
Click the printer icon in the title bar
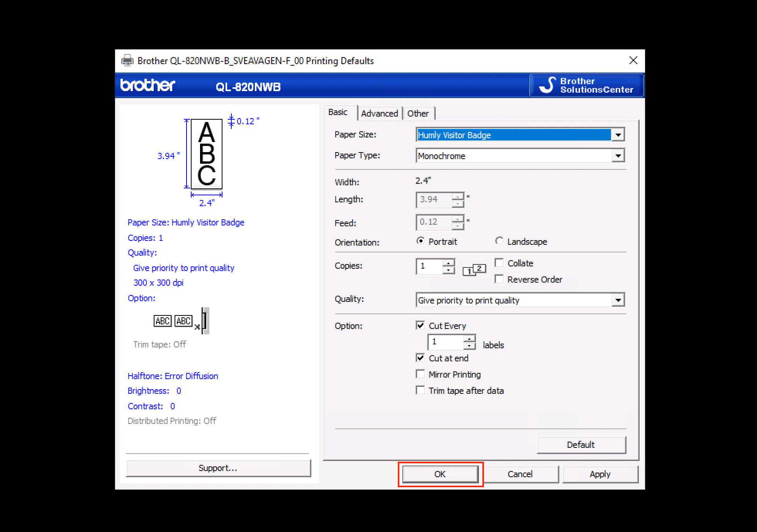(127, 61)
